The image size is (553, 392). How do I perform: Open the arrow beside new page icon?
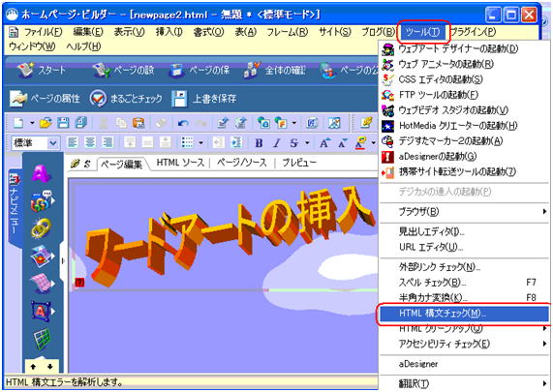[x=32, y=123]
